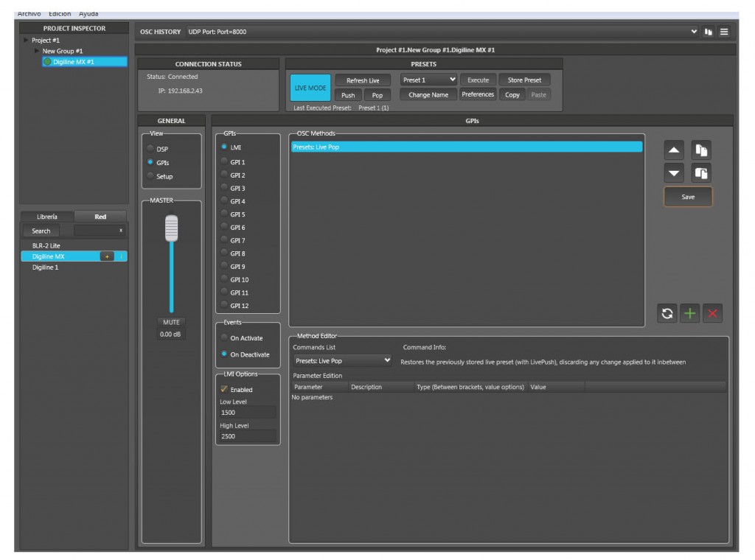Select the DSP view radio button
755x560 pixels.
click(151, 149)
